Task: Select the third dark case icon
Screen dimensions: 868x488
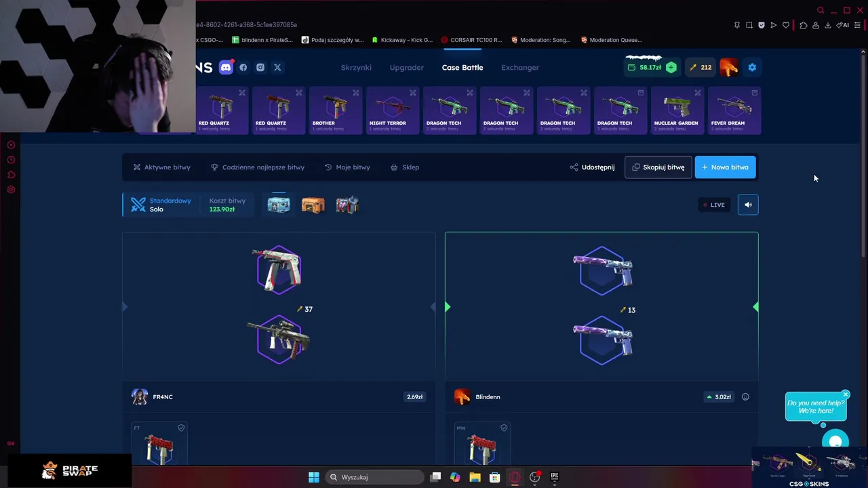Action: click(347, 205)
